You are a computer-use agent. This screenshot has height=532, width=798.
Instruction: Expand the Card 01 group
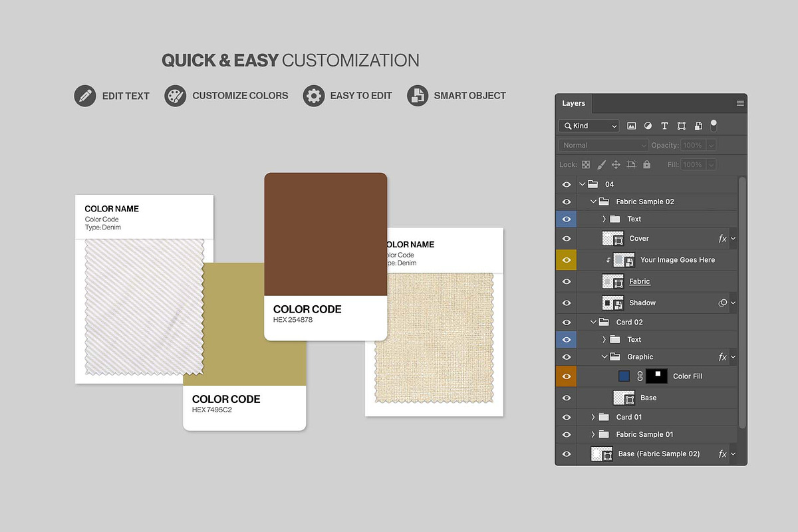(x=593, y=417)
